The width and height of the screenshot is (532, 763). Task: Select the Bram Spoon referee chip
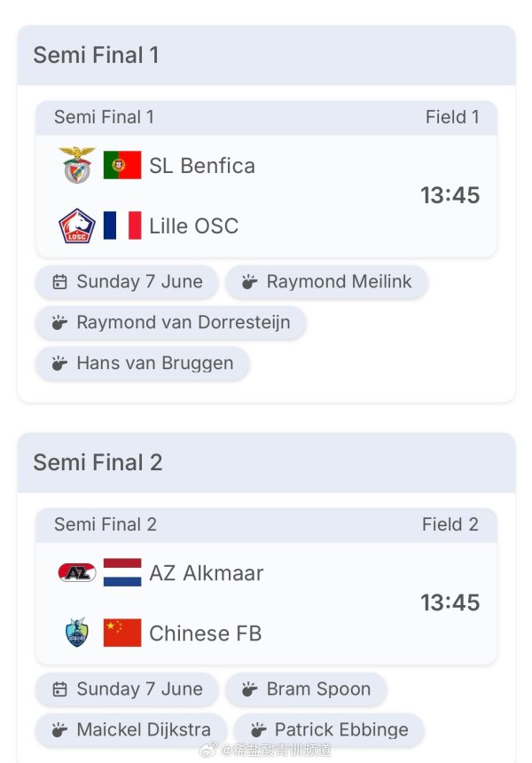306,689
